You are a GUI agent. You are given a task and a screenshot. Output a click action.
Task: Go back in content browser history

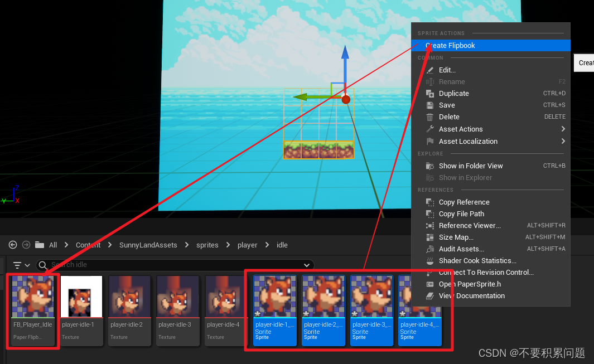[x=13, y=245]
